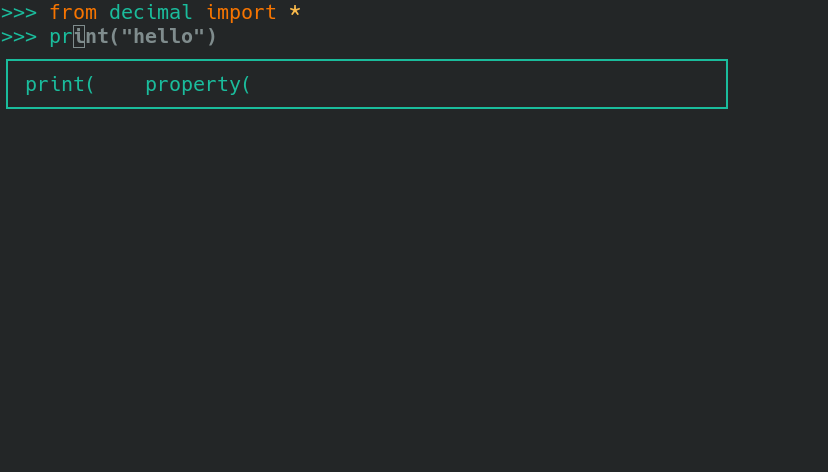
Task: Click the asterisk wildcard after import
Action: coord(295,13)
